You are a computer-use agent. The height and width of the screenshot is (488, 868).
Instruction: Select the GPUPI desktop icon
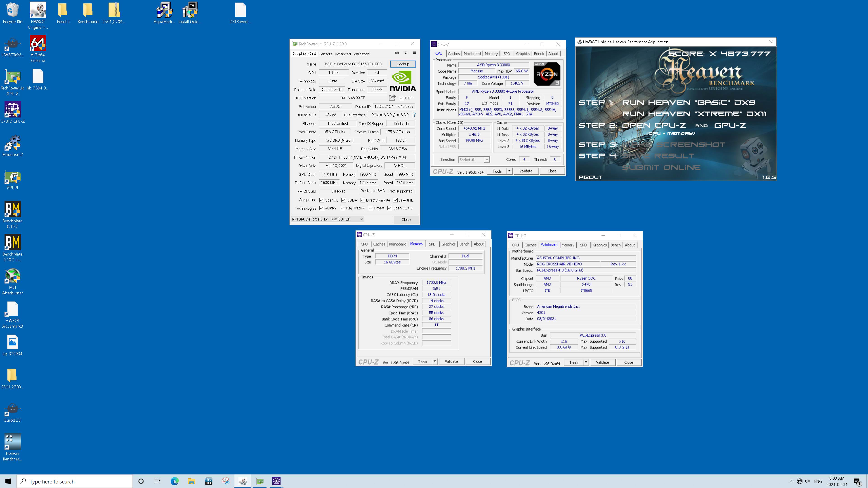12,180
